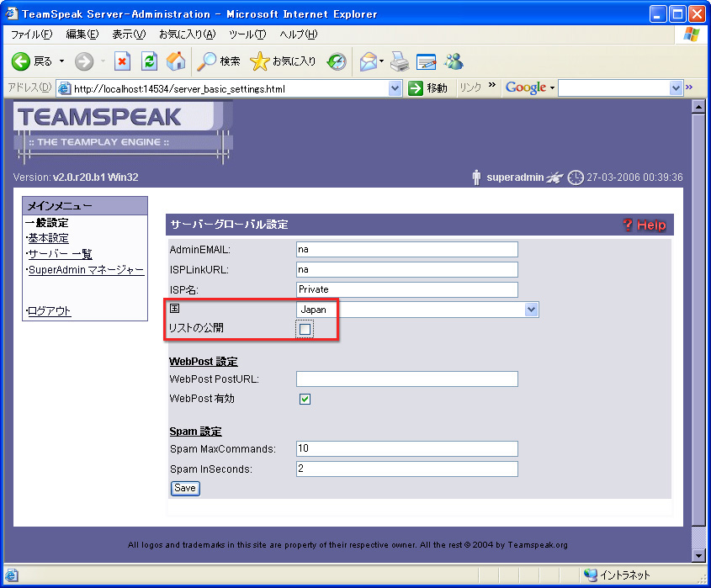Click in the Spam InSeconds field
Screen dimensions: 711x588
[x=406, y=469]
